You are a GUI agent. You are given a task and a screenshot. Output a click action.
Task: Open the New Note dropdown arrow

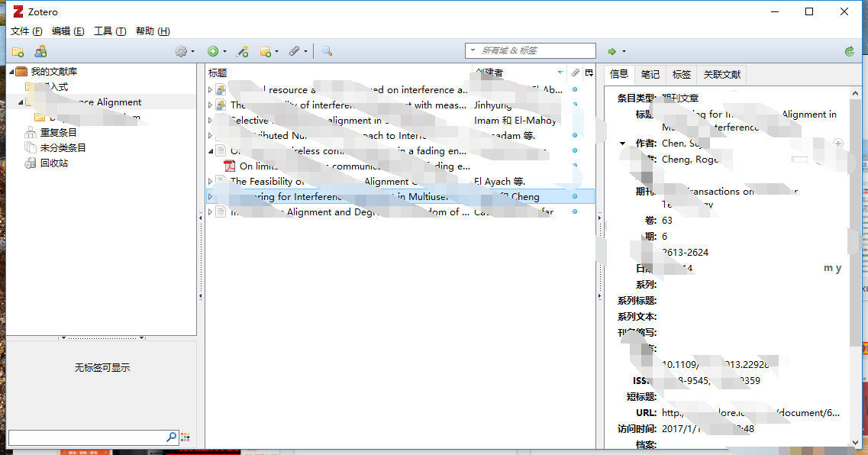277,51
